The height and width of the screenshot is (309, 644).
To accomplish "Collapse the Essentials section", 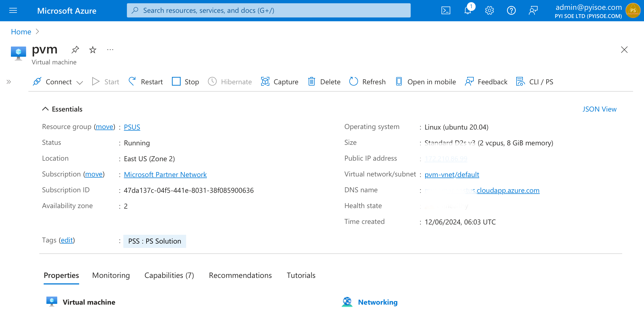I will point(62,109).
